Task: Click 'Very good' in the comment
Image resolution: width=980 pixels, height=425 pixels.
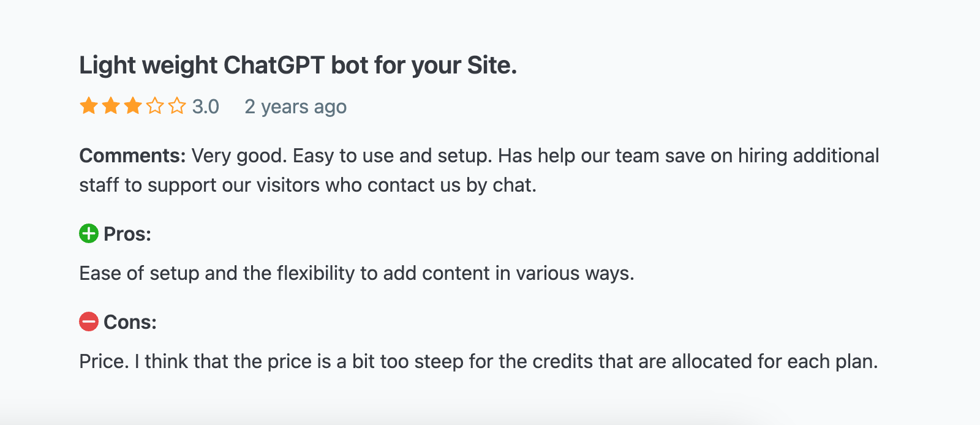Action: (x=238, y=156)
